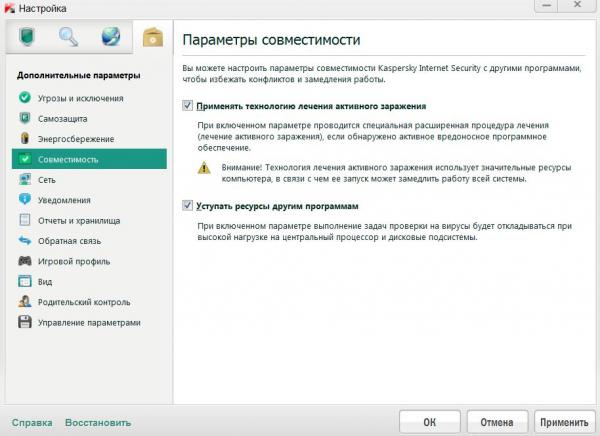
Task: Click the document icon beside Отчеты и хранилища
Action: (25, 220)
